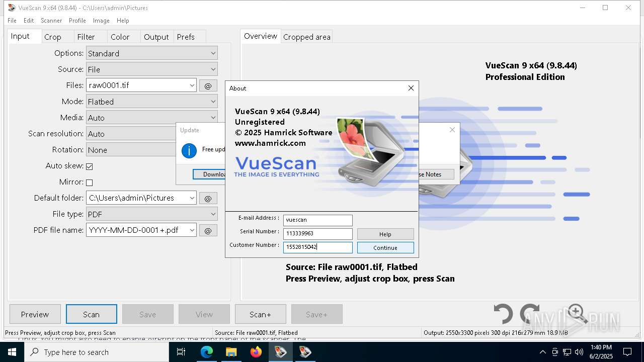
Task: Open the Source dropdown set to File
Action: [x=151, y=69]
